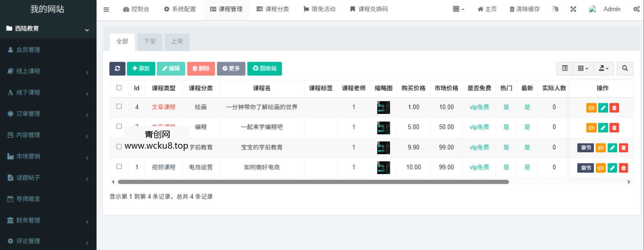The image size is (644, 250).
Task: Open the top bar list dropdown menu
Action: click(458, 9)
